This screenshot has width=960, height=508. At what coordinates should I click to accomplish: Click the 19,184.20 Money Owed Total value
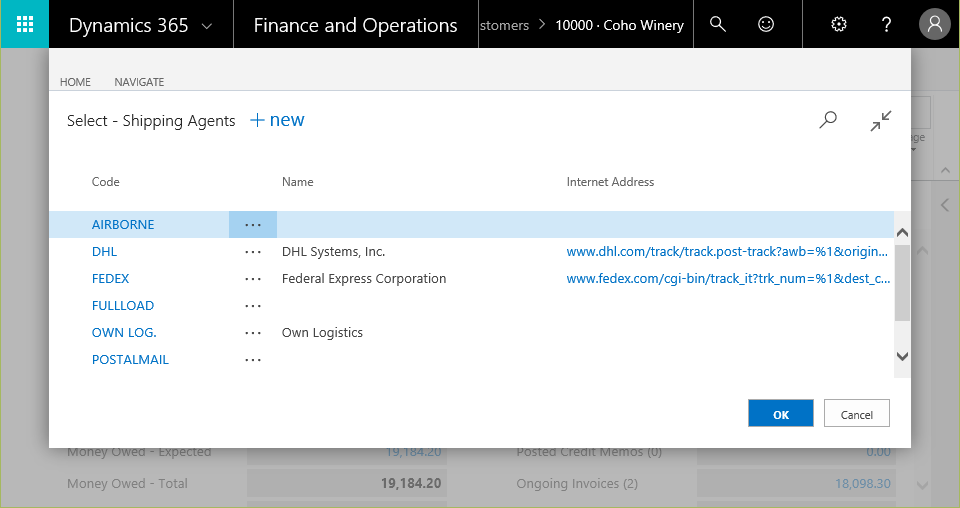pos(411,483)
